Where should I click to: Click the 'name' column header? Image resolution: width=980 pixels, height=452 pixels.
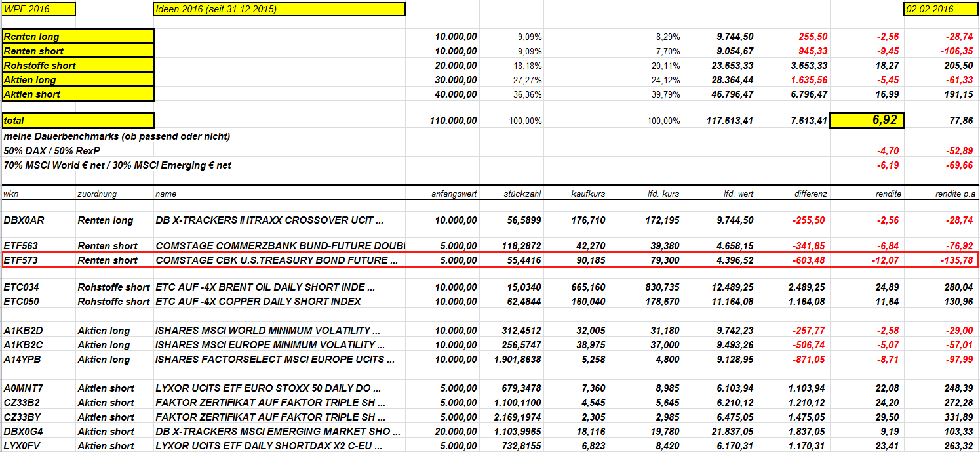point(166,194)
